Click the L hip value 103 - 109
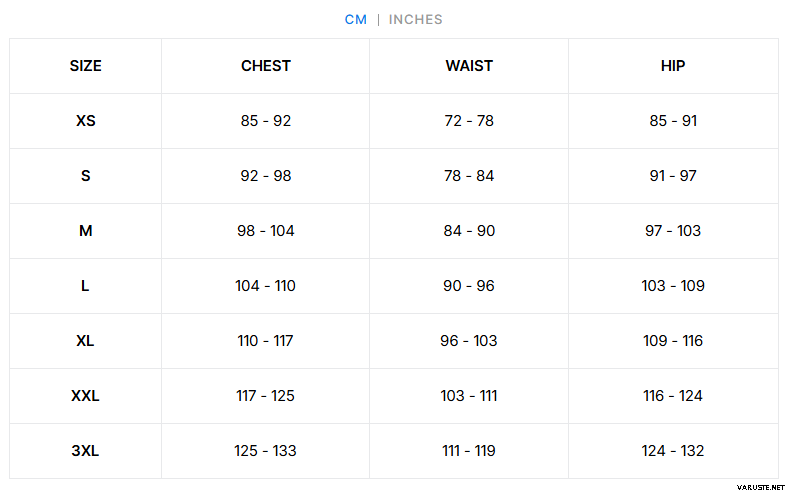 tap(673, 286)
